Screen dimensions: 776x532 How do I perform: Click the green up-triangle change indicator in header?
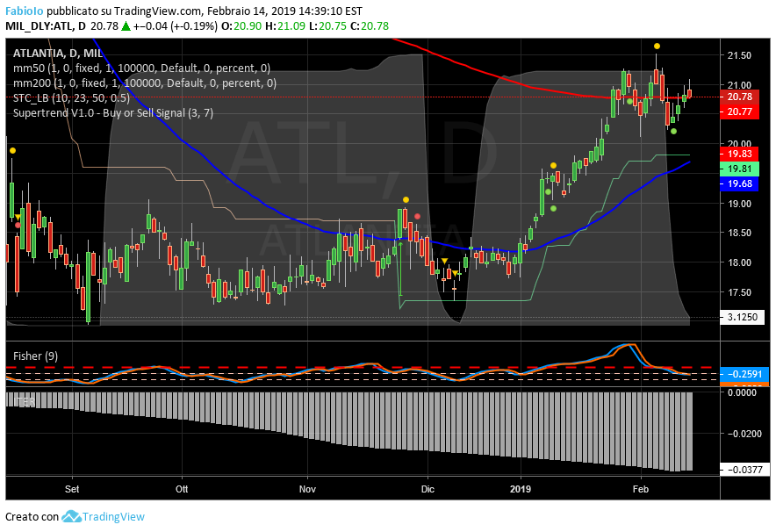click(126, 26)
